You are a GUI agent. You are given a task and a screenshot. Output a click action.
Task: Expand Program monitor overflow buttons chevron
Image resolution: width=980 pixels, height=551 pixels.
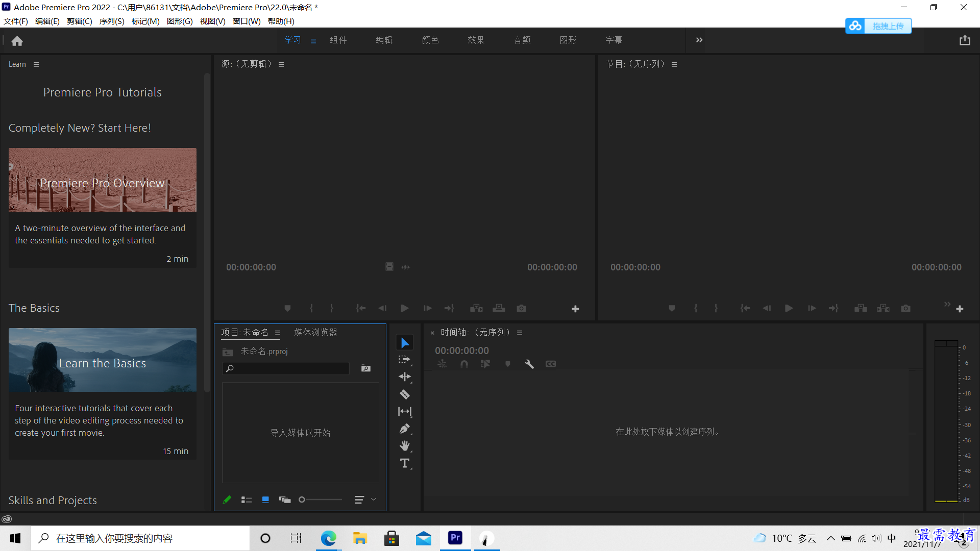947,304
